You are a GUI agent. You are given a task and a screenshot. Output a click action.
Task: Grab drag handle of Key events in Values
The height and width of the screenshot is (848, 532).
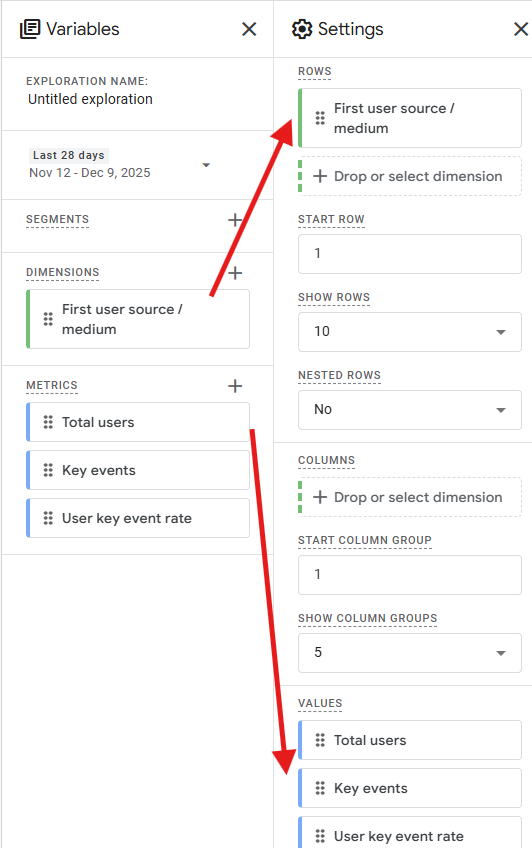pyautogui.click(x=320, y=789)
